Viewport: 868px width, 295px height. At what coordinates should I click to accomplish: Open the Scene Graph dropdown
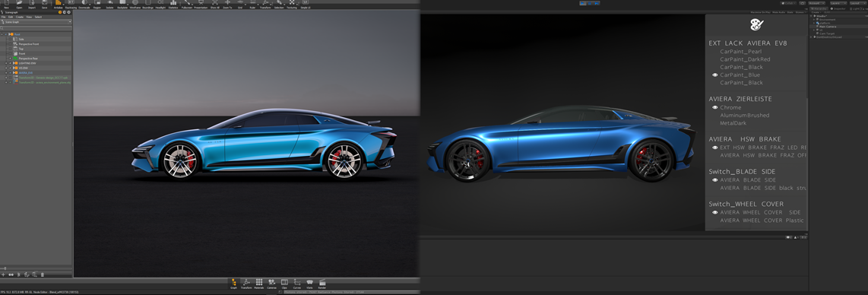[36, 21]
